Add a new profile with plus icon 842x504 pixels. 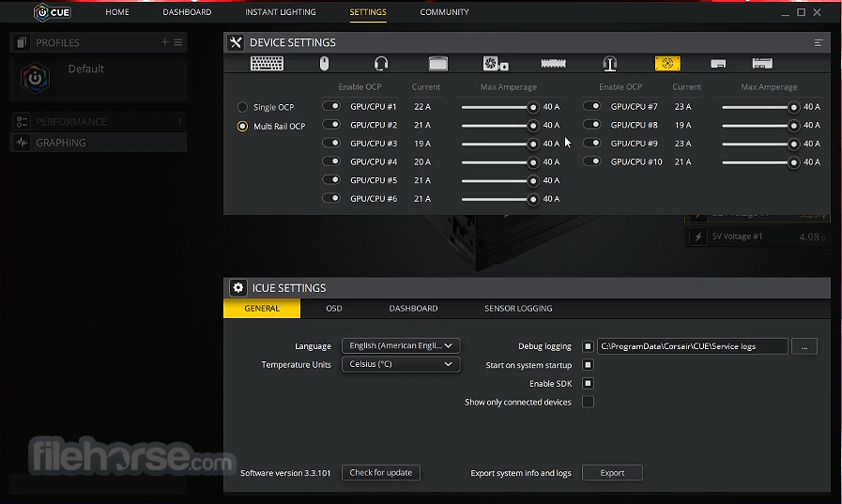pyautogui.click(x=165, y=42)
